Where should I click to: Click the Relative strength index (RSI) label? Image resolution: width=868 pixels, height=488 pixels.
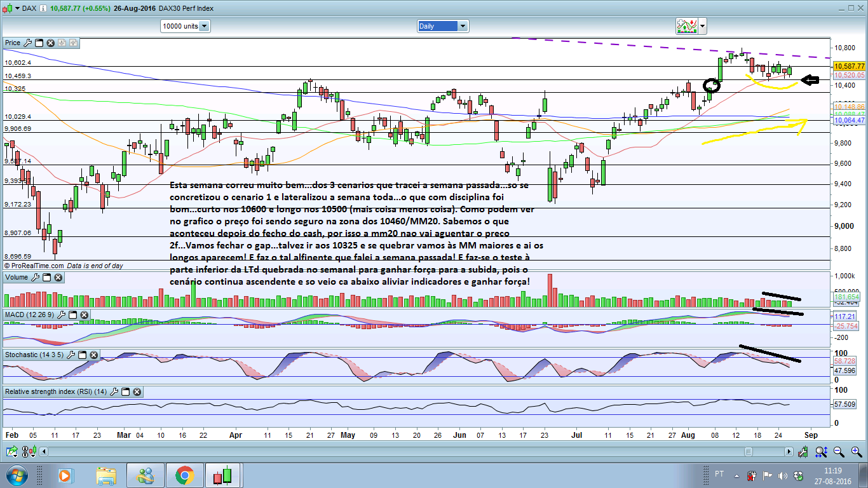56,392
